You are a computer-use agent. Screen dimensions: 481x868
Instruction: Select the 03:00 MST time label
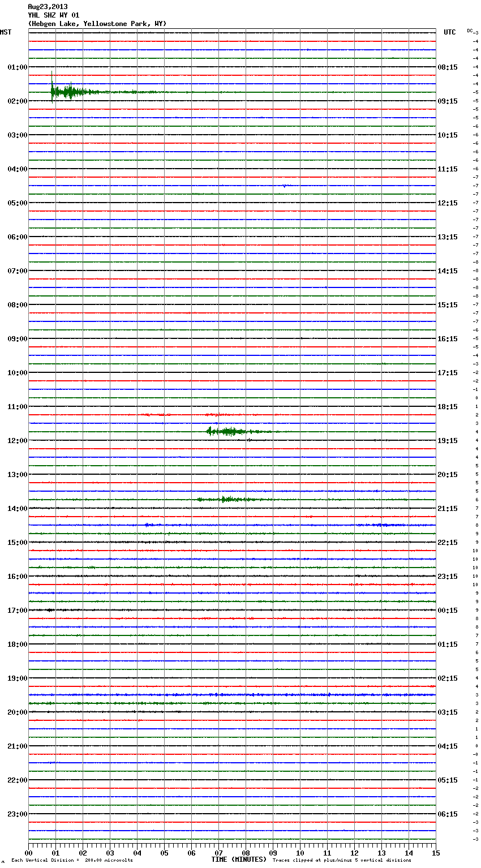(17, 135)
